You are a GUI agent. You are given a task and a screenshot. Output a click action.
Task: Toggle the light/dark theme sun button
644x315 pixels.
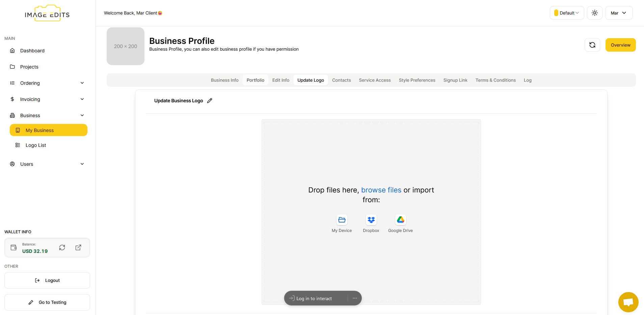click(x=594, y=13)
